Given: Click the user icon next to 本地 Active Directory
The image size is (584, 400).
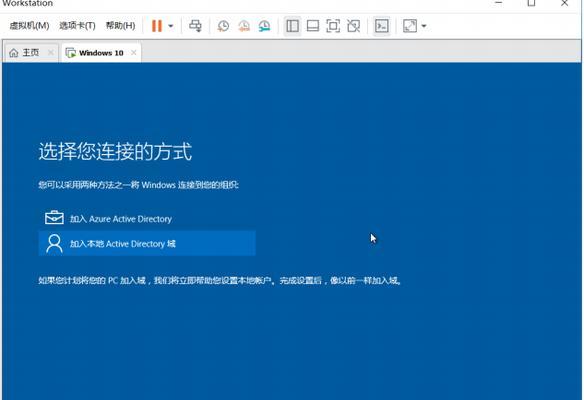Looking at the screenshot, I should pyautogui.click(x=54, y=244).
